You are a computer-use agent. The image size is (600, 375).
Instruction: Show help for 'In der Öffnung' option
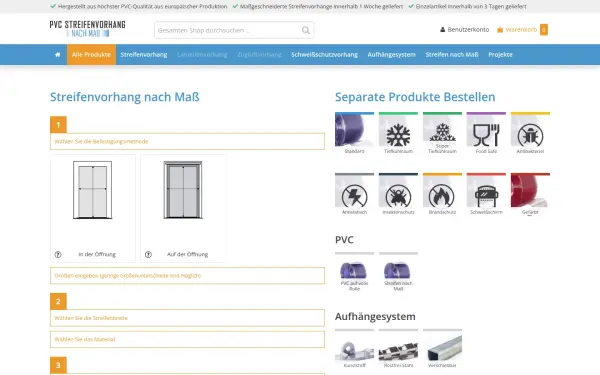click(x=58, y=254)
